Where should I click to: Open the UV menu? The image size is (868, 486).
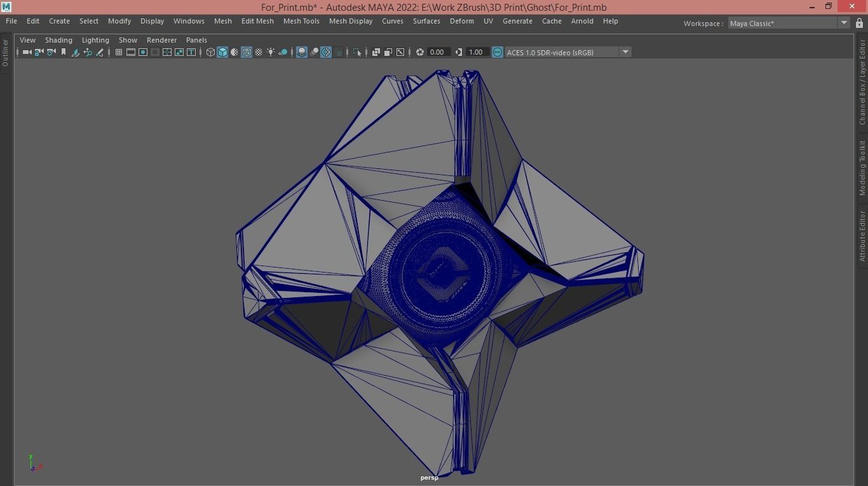(x=488, y=21)
